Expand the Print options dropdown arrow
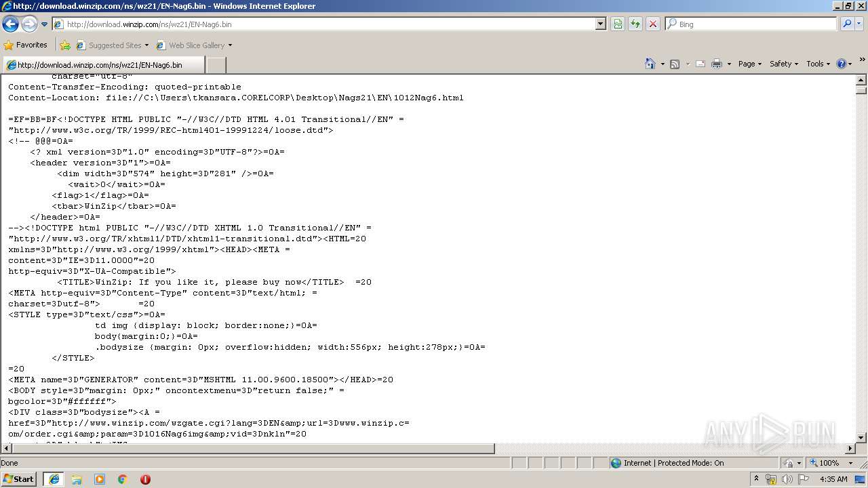 click(729, 64)
